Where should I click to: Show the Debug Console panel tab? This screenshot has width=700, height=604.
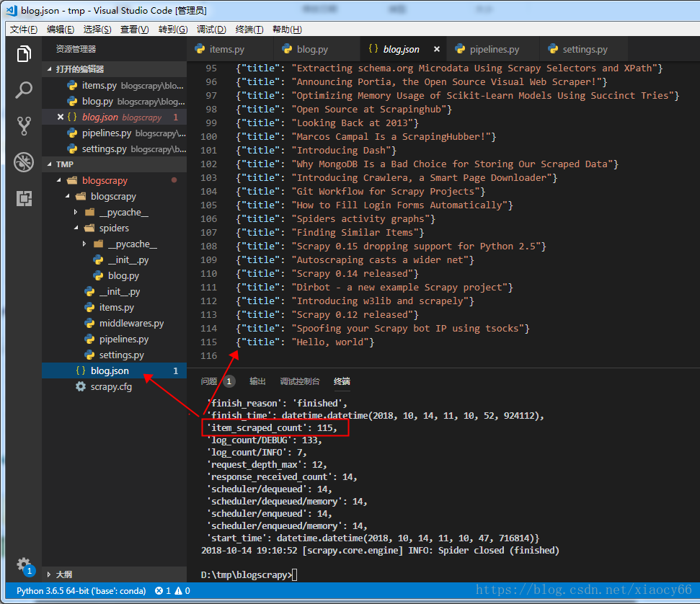pyautogui.click(x=300, y=381)
